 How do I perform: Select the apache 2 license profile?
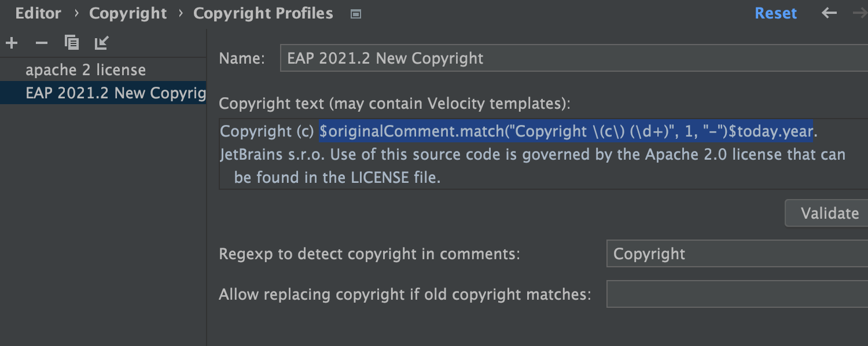point(86,70)
